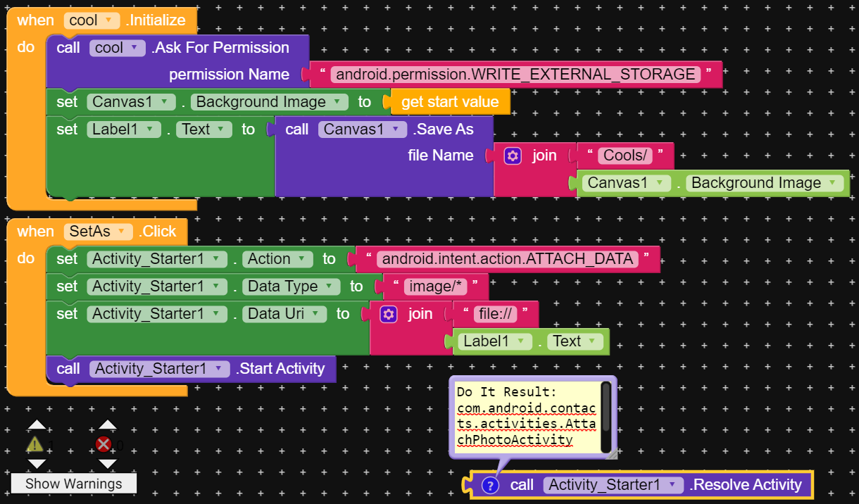This screenshot has width=859, height=504.
Task: Click the up arrow above the red error icon
Action: [107, 425]
